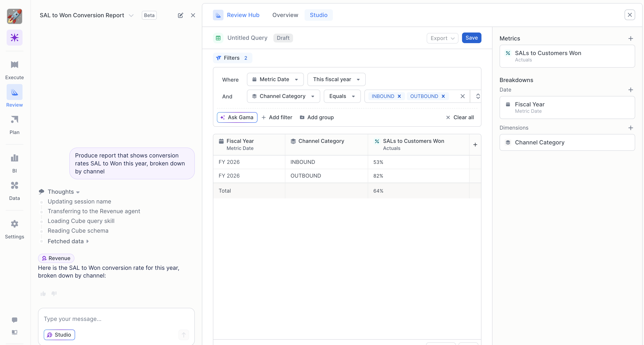Click the 82% conversion value
Viewport: 644px width, 345px height.
coord(378,176)
